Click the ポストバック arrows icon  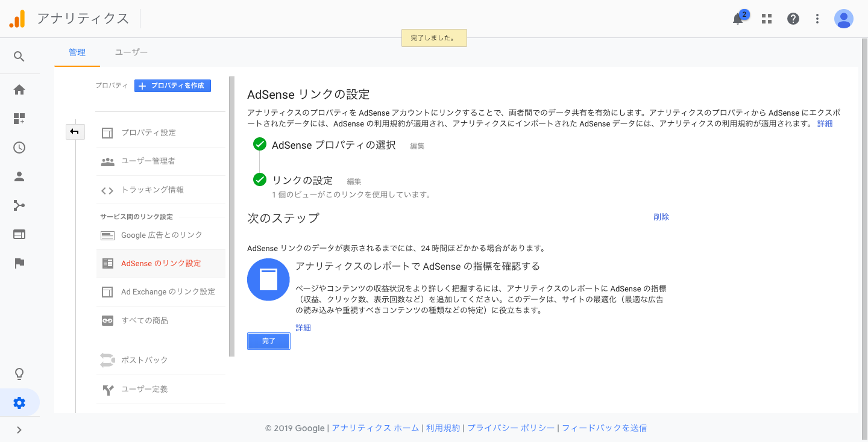point(107,360)
